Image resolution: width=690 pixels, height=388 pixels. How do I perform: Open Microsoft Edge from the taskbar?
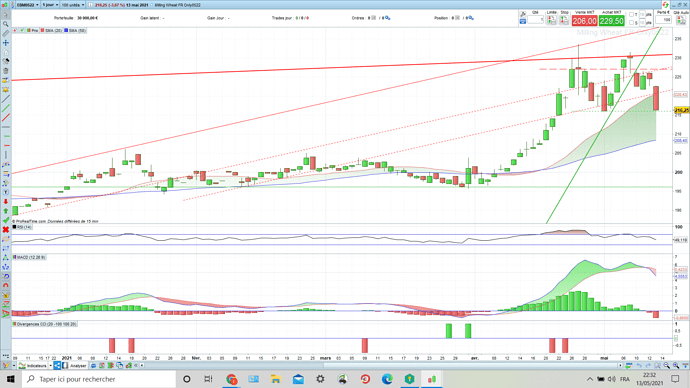[387, 379]
